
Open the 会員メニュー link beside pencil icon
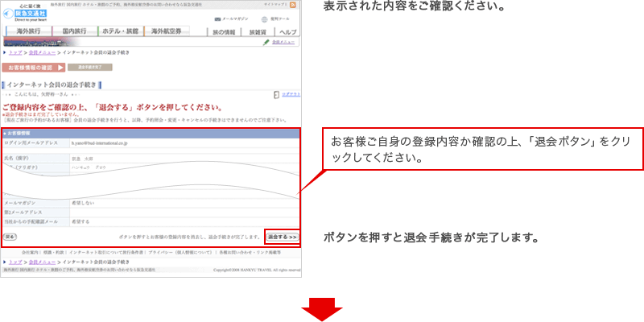coord(283,42)
